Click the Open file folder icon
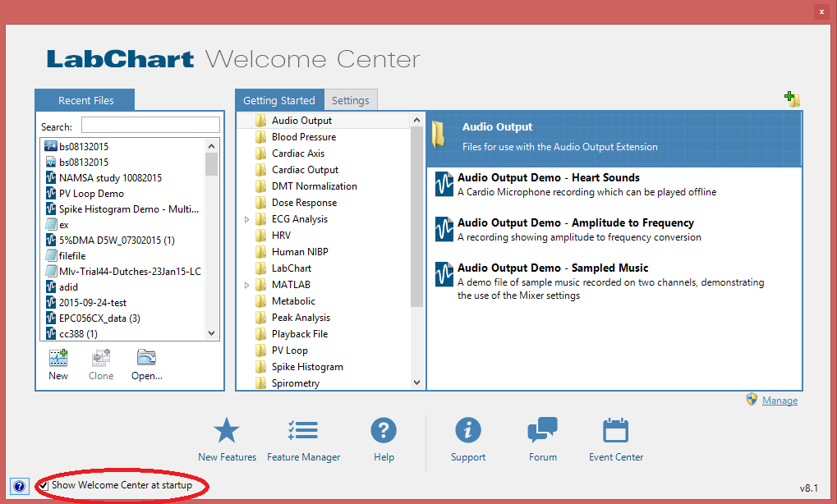Image resolution: width=837 pixels, height=504 pixels. click(146, 359)
